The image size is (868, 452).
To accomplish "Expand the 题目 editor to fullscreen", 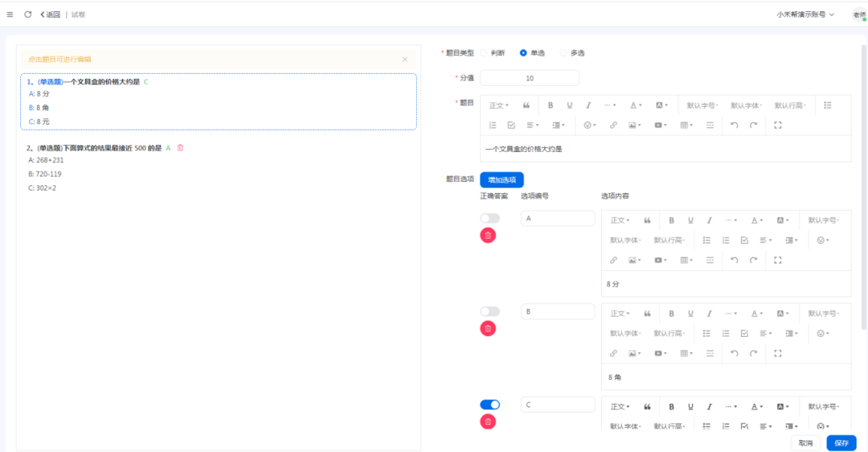I will point(777,125).
